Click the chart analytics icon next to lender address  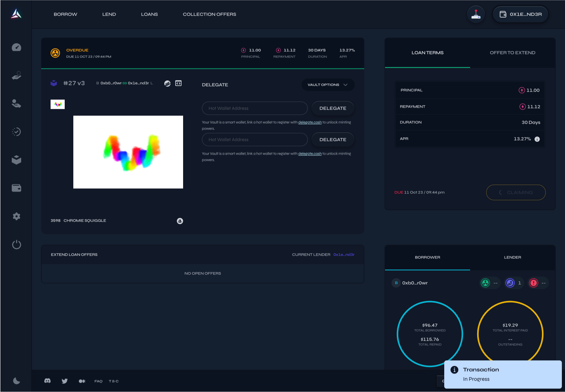(167, 83)
